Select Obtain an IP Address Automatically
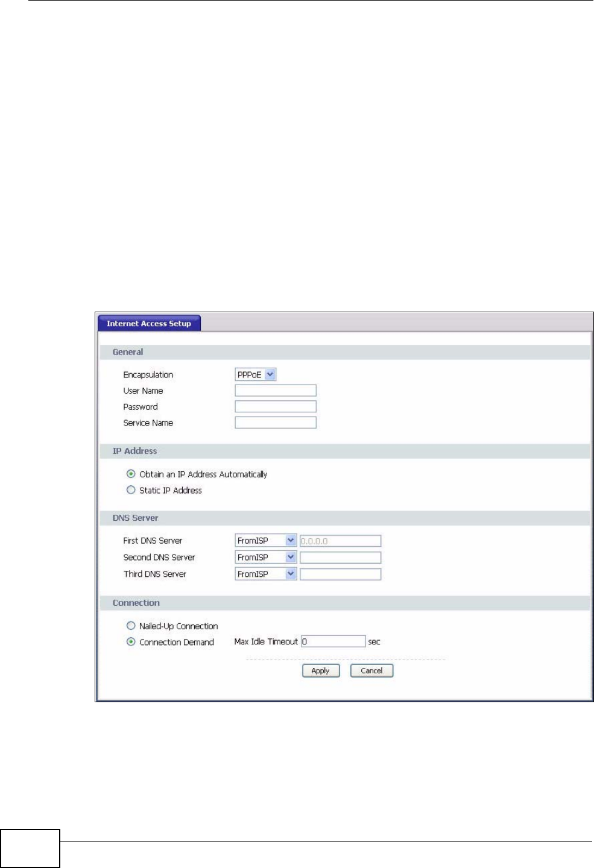Screen dimensions: 594x868 131,474
